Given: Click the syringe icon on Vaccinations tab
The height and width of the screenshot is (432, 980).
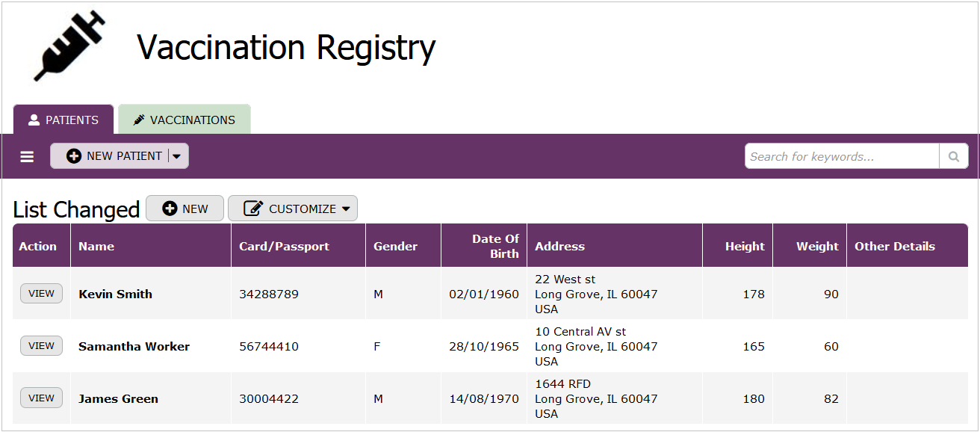Looking at the screenshot, I should tap(139, 120).
